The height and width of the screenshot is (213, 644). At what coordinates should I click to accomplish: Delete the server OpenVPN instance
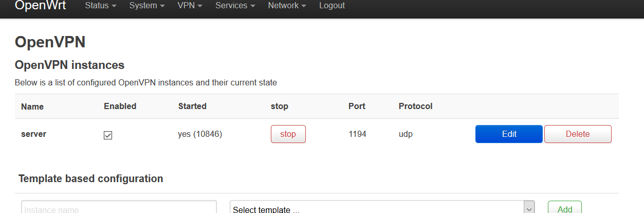point(578,134)
